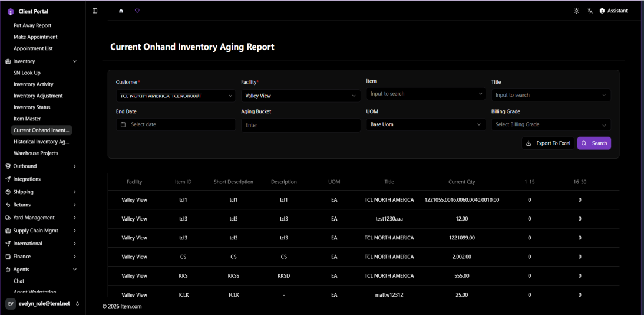Open SN Look Up page
This screenshot has width=644, height=315.
pyautogui.click(x=27, y=73)
